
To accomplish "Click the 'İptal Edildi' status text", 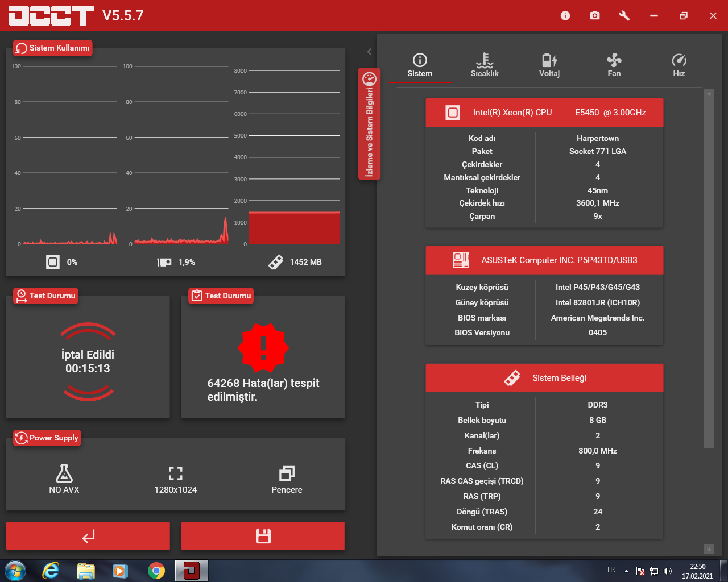I will pyautogui.click(x=88, y=355).
